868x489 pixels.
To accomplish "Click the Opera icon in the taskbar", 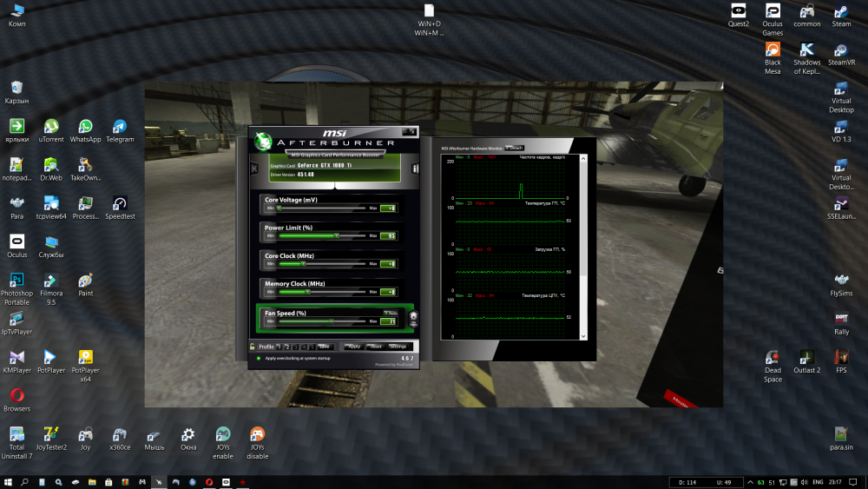I will coord(209,482).
